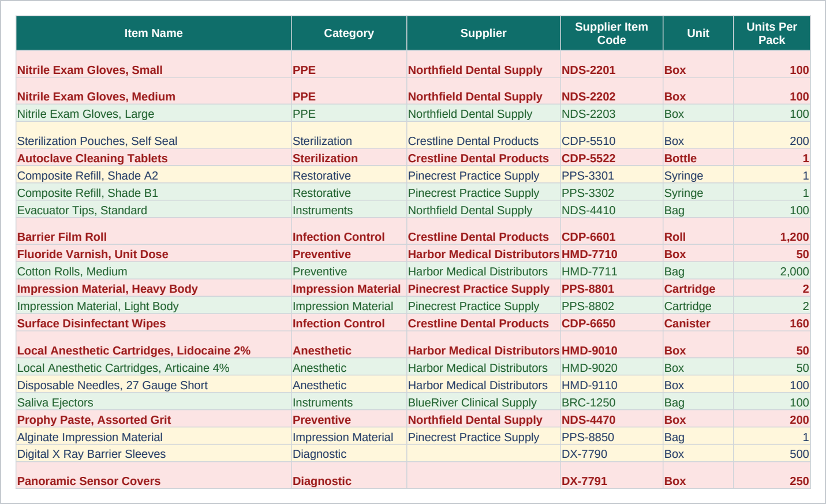This screenshot has height=504, width=826.
Task: Select the Saliva Ejectors cell
Action: (x=154, y=402)
